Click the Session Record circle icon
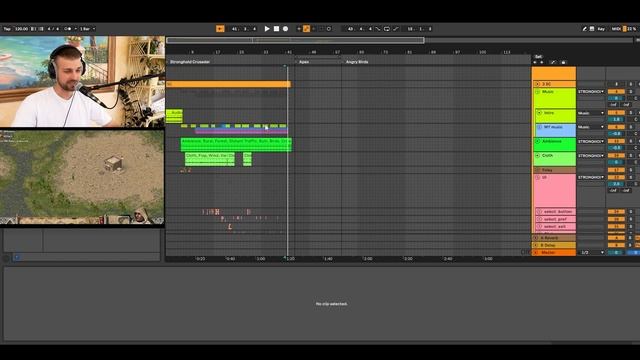The height and width of the screenshot is (360, 640). pyautogui.click(x=329, y=29)
